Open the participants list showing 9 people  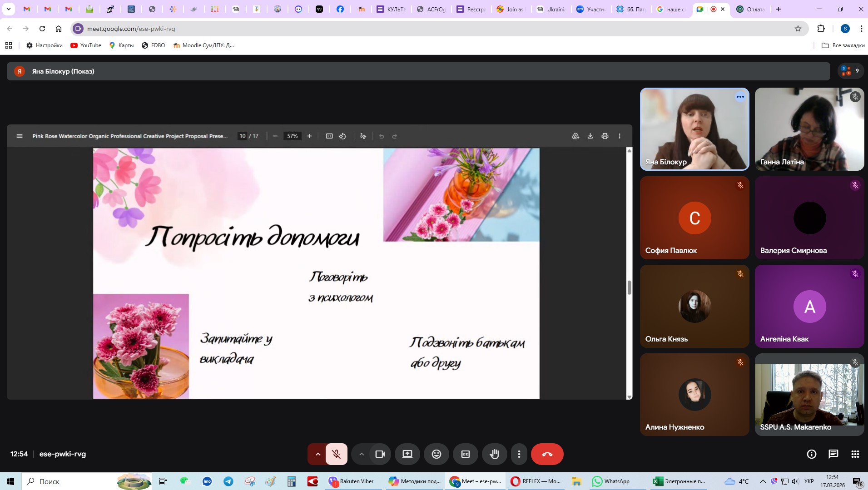tap(850, 71)
